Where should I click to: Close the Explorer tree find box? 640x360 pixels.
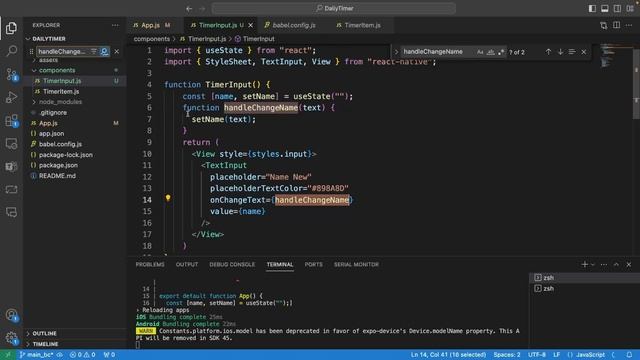pyautogui.click(x=117, y=51)
